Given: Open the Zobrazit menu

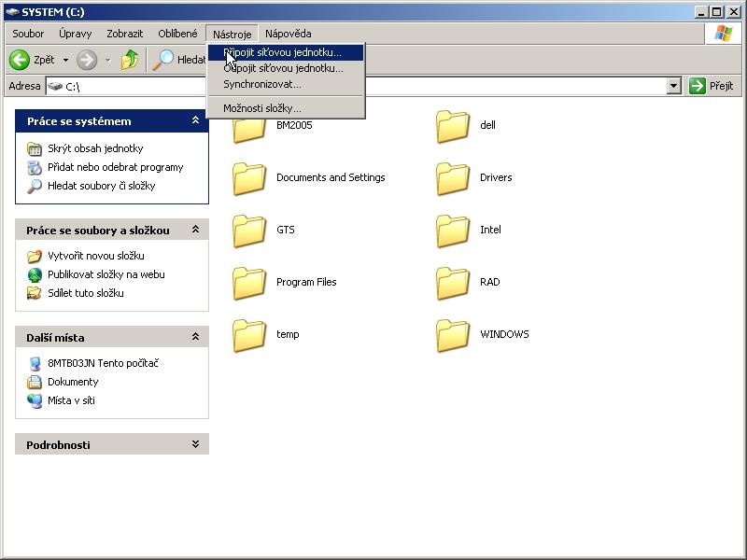Looking at the screenshot, I should point(125,34).
